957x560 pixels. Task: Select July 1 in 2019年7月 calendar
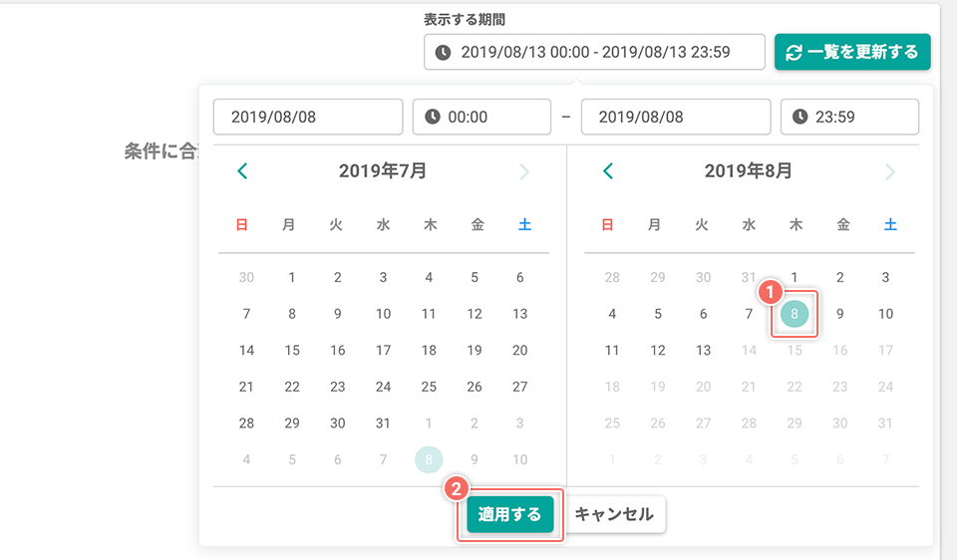point(292,277)
